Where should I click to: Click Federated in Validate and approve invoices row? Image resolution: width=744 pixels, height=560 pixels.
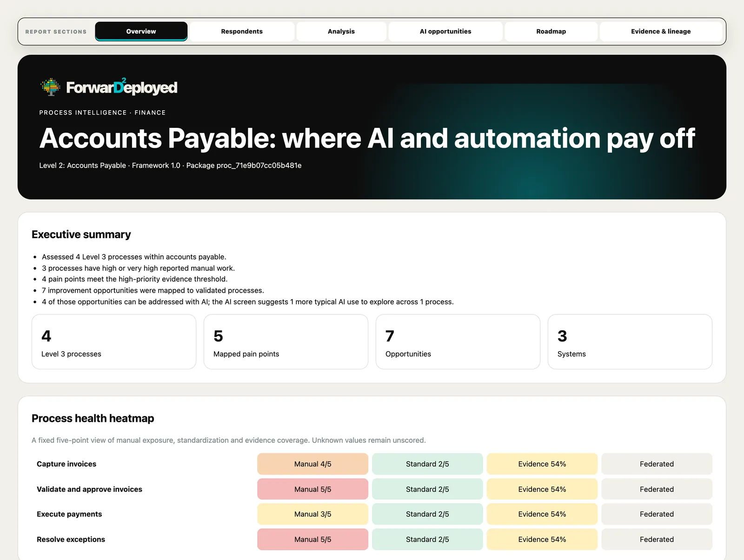[657, 489]
